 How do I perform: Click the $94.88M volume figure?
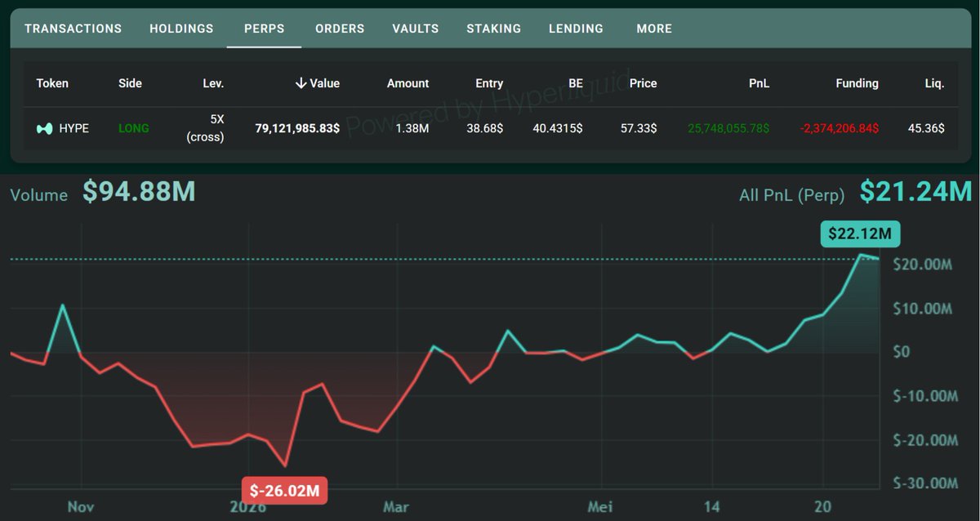coord(139,192)
